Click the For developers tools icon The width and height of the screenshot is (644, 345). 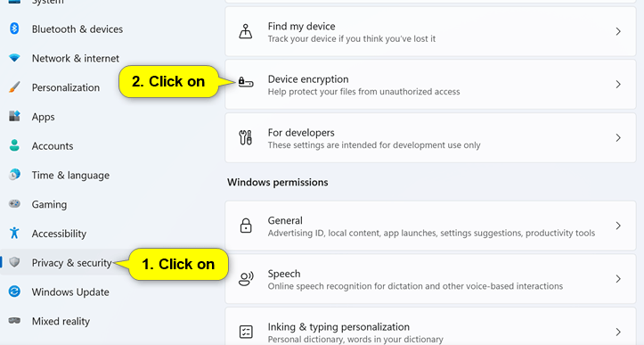click(246, 138)
